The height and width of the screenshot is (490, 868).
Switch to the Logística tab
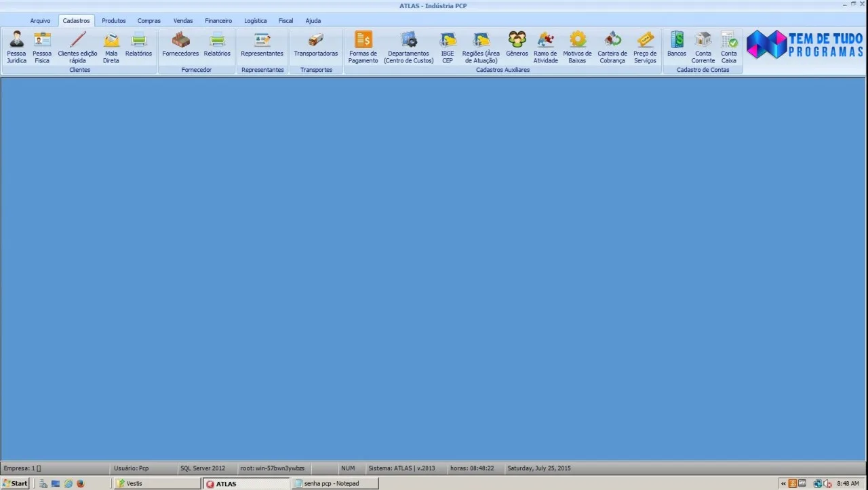[256, 21]
